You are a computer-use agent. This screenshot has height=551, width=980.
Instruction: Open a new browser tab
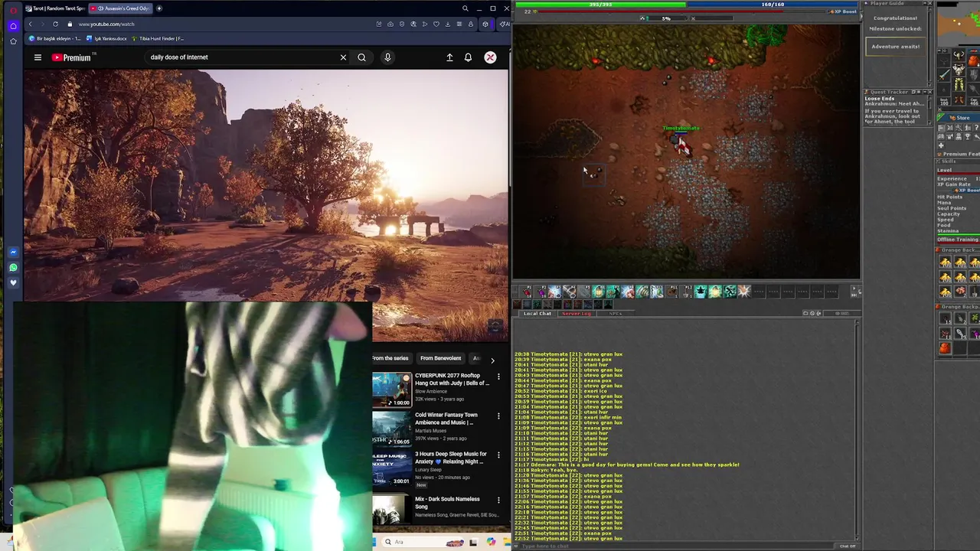pyautogui.click(x=159, y=8)
